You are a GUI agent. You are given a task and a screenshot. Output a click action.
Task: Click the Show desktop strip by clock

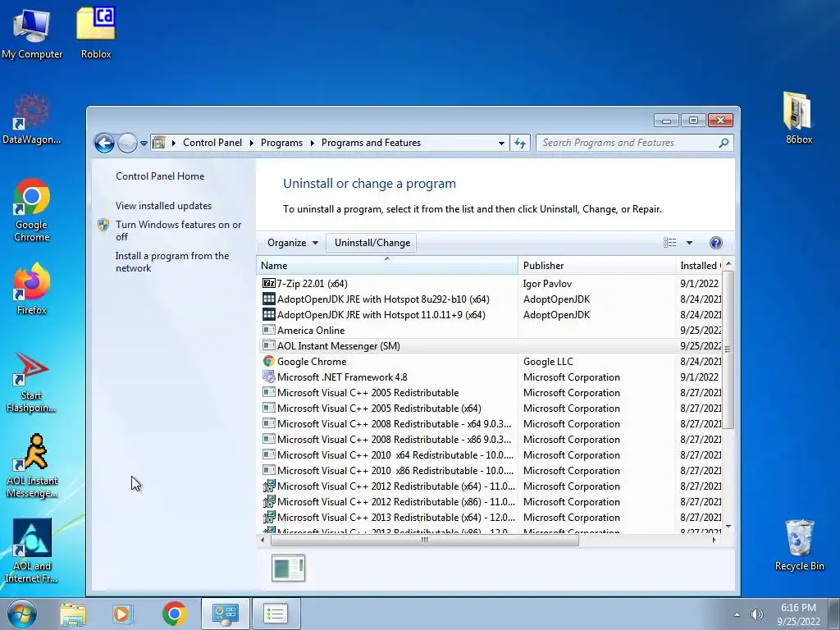pyautogui.click(x=833, y=614)
